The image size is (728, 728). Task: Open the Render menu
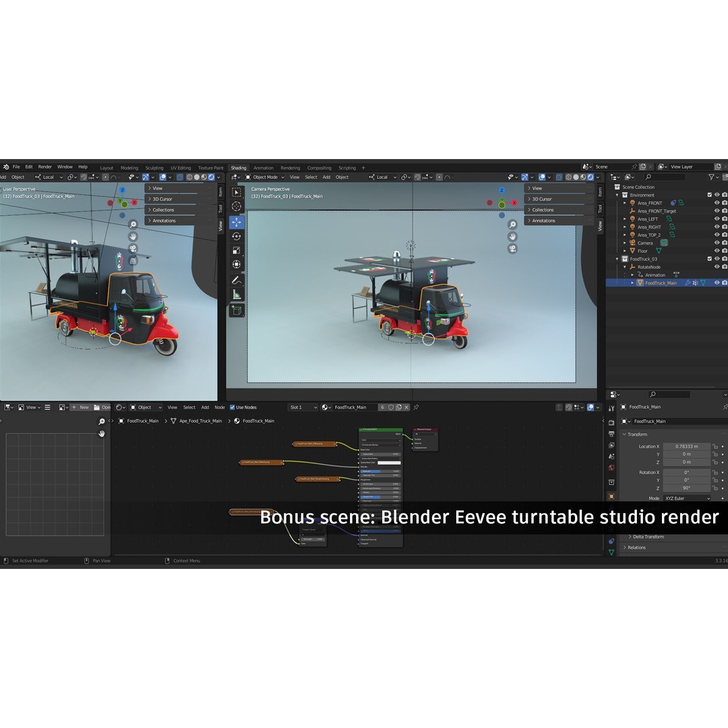coord(45,166)
